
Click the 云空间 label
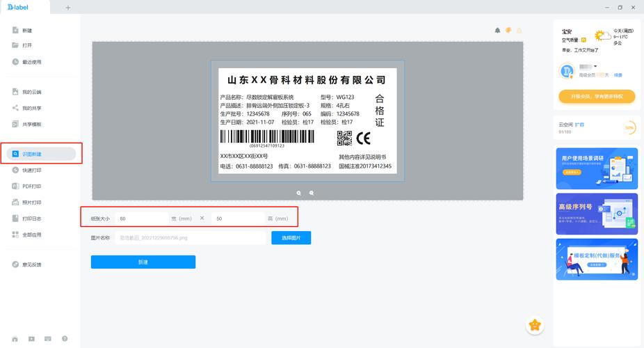pos(565,125)
